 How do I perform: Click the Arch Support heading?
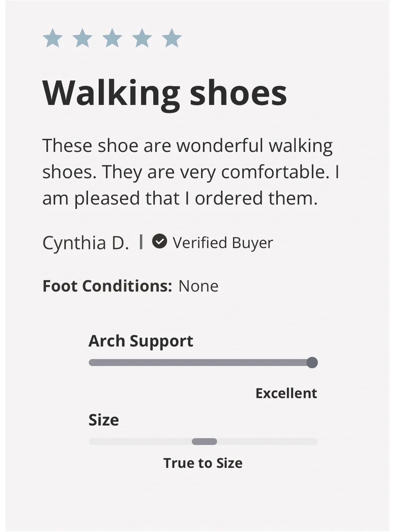(x=140, y=341)
